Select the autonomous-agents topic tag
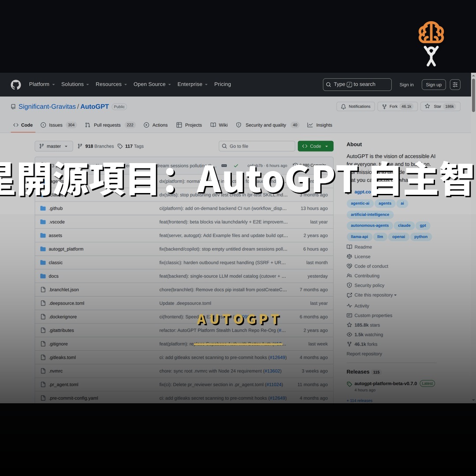The height and width of the screenshot is (476, 476). pyautogui.click(x=369, y=226)
